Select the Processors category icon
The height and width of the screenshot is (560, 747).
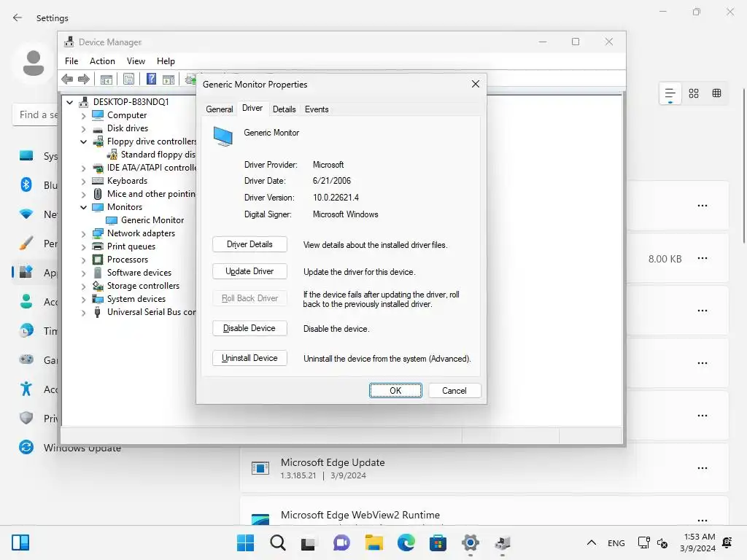(98, 260)
